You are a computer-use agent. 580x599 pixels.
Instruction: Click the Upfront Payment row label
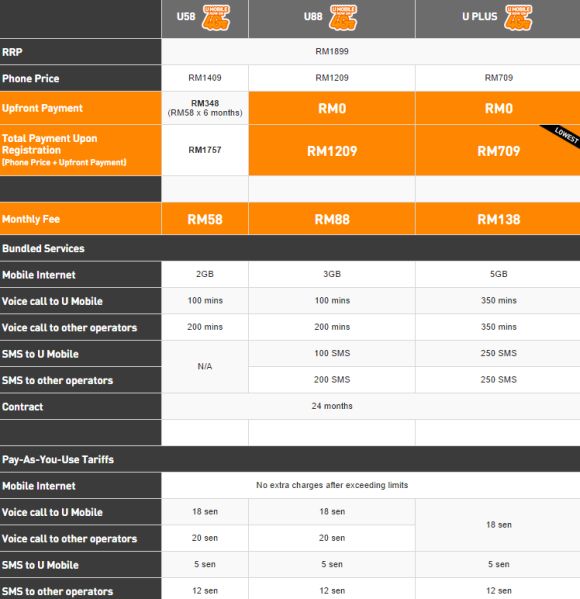(x=42, y=108)
